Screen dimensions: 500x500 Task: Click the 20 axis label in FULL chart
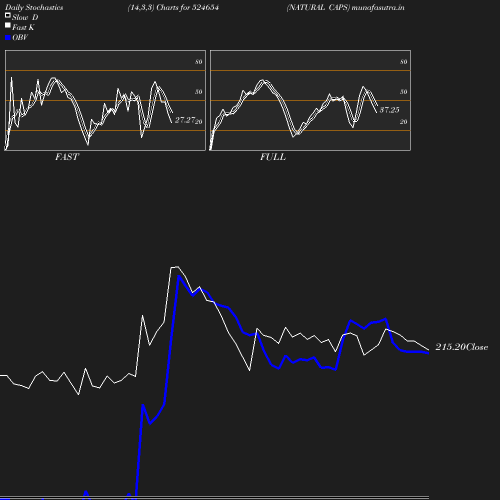(404, 122)
